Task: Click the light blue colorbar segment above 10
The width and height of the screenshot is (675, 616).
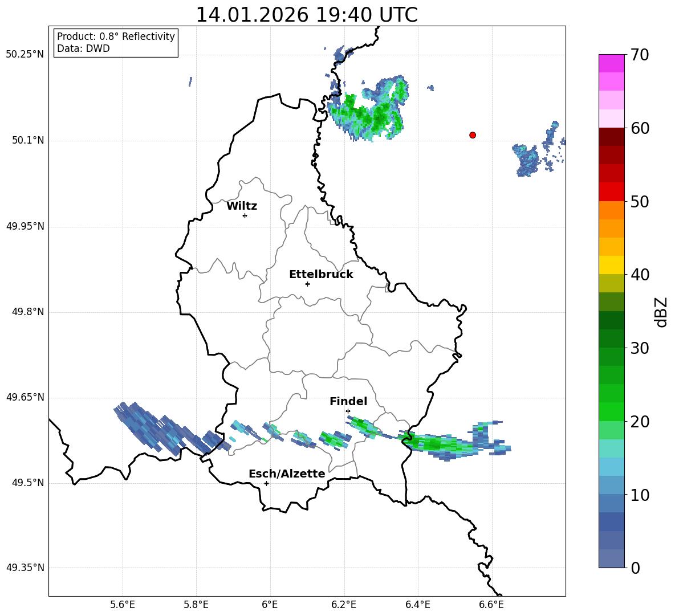Action: pyautogui.click(x=611, y=485)
